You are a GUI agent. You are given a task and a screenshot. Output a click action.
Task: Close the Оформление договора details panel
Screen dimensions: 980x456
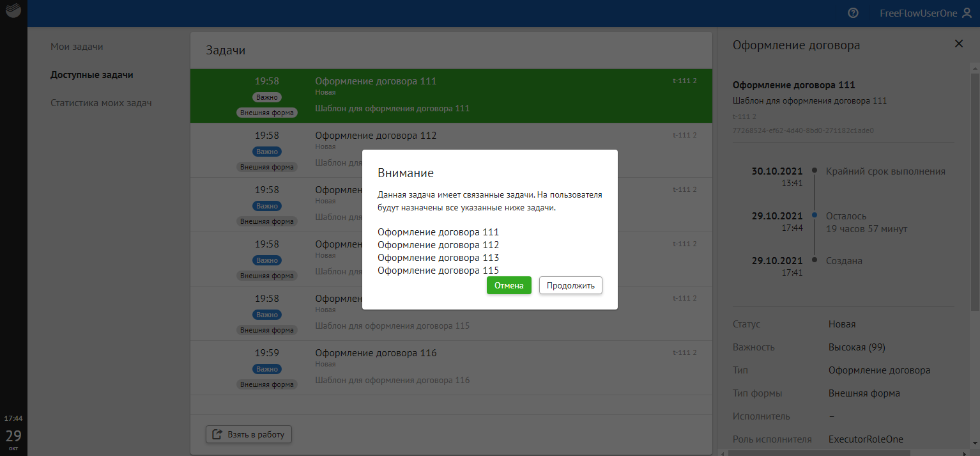[x=958, y=43]
